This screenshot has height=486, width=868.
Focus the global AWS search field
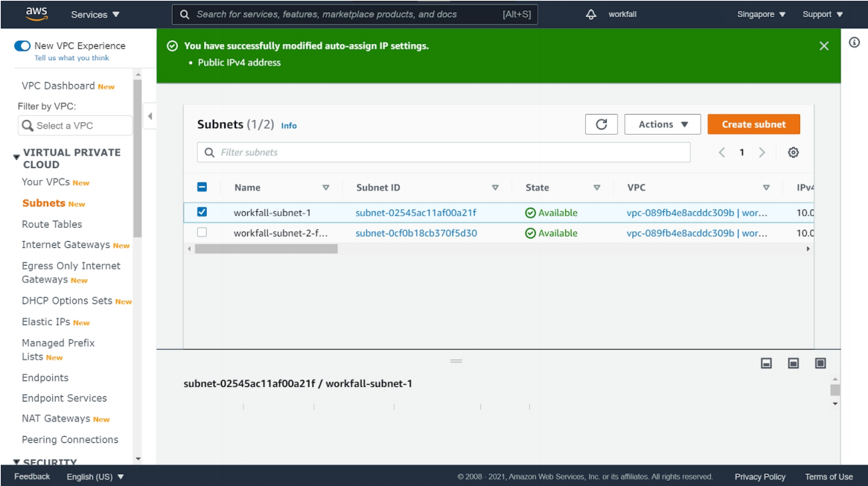355,14
